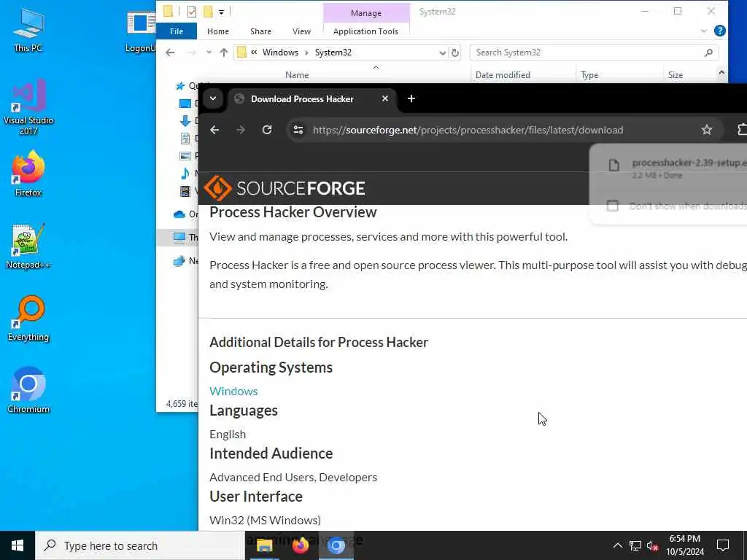Open the taskbar clock and date
This screenshot has height=560, width=747.
pyautogui.click(x=684, y=545)
